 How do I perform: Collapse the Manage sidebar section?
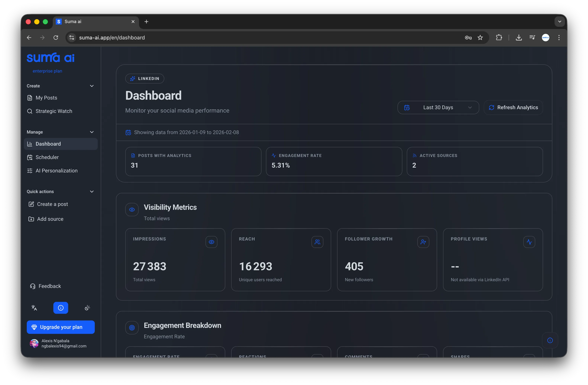click(92, 132)
